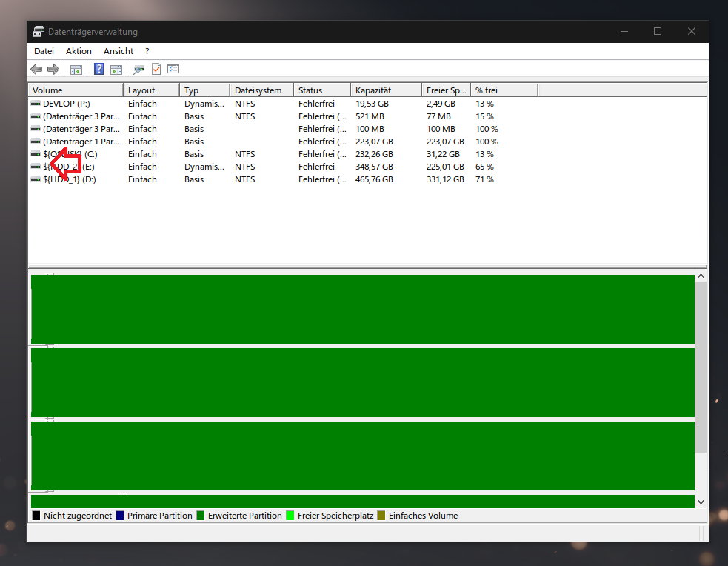Click the Back arrow toolbar icon
The height and width of the screenshot is (566, 728).
36,69
